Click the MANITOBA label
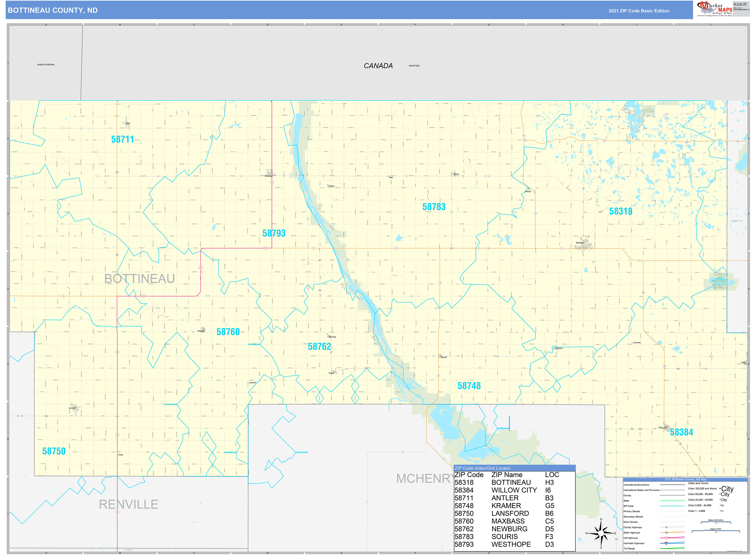This screenshot has height=555, width=756. pyautogui.click(x=414, y=66)
